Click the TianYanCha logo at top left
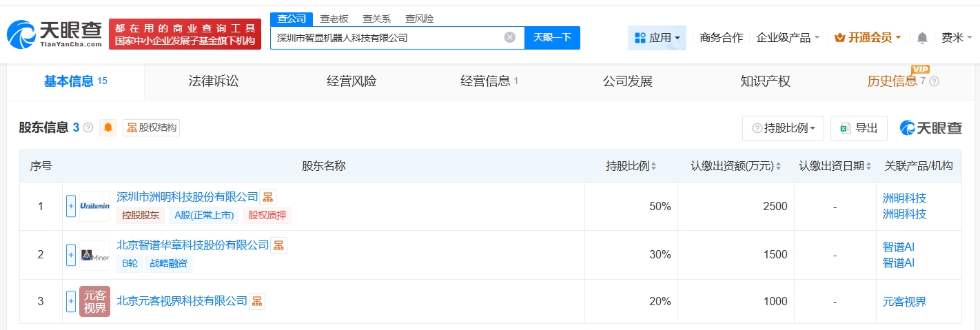The width and height of the screenshot is (980, 330). [x=54, y=32]
